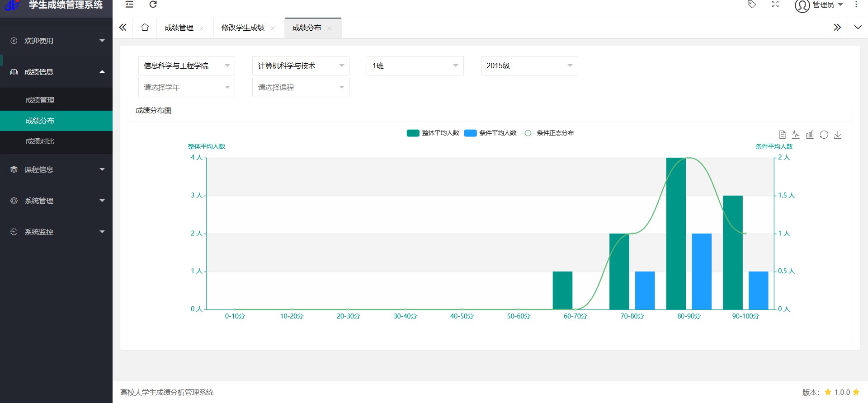Click the 80-90分 green bar

click(x=676, y=234)
